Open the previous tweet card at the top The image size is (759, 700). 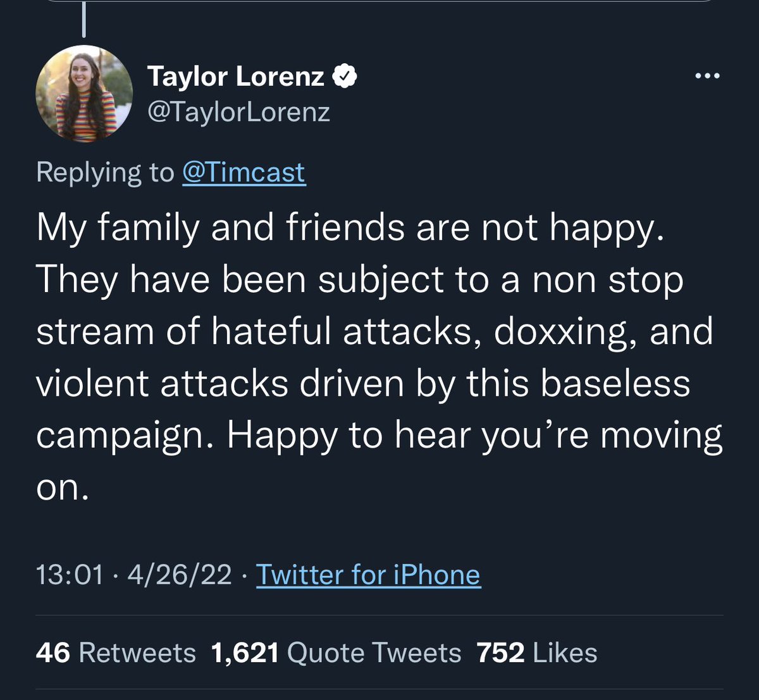tap(379, 1)
